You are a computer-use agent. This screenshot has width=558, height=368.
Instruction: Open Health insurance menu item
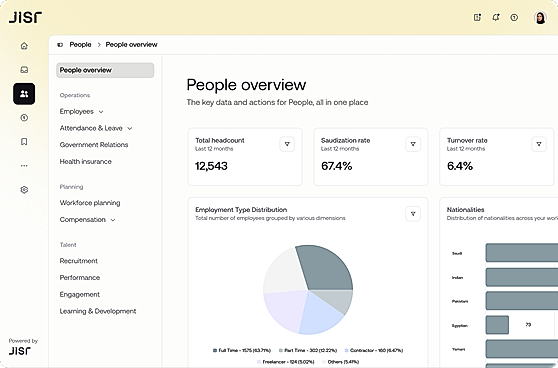point(85,162)
